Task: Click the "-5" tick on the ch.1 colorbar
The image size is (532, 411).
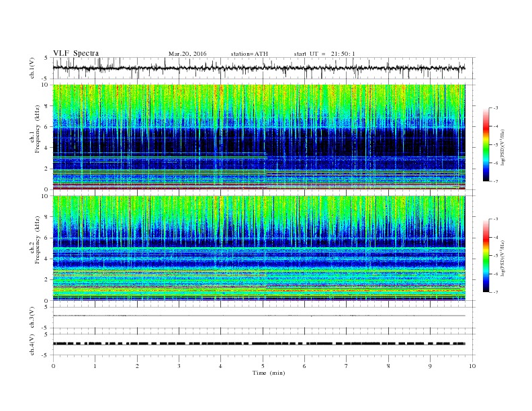Action: point(495,145)
